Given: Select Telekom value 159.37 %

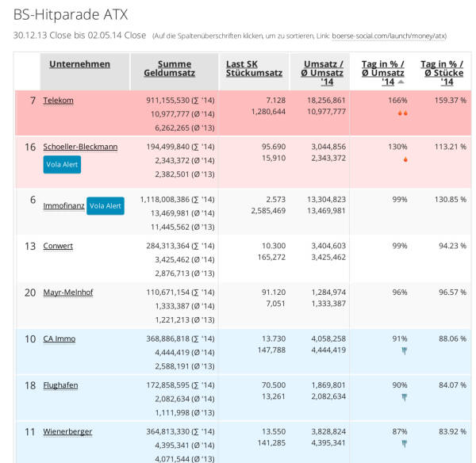Looking at the screenshot, I should [x=450, y=101].
